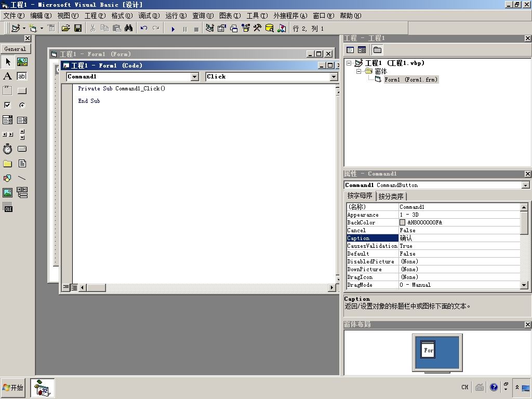
Task: Click the Caption property value field
Action: 459,238
